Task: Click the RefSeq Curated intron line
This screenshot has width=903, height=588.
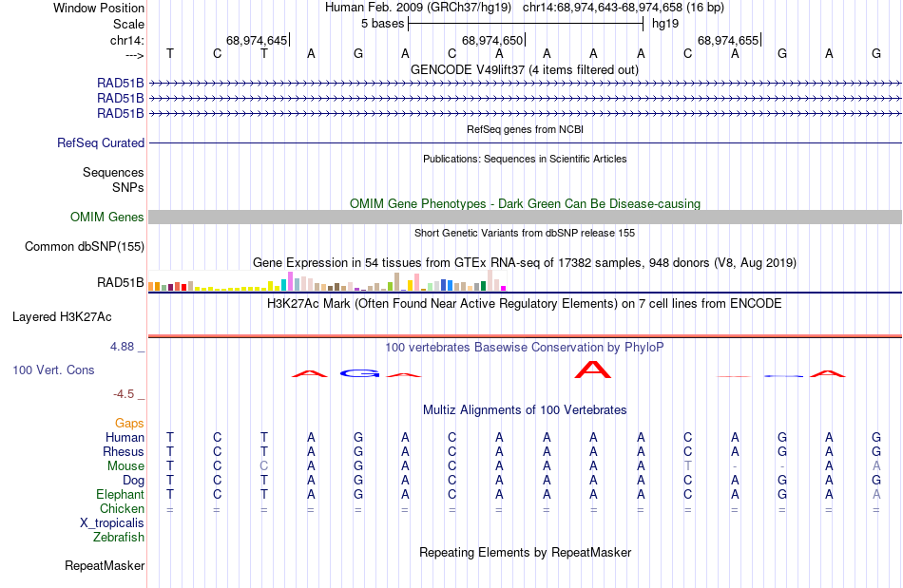Action: (525, 142)
